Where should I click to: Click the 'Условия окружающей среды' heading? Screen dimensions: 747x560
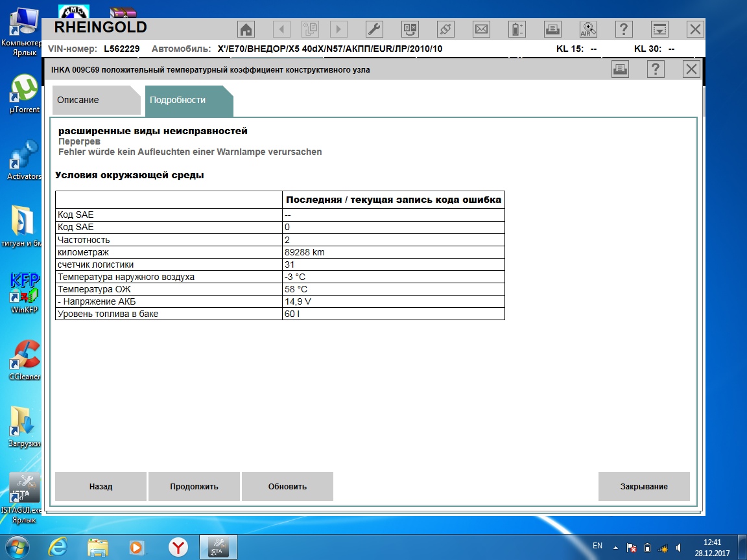[x=130, y=175]
